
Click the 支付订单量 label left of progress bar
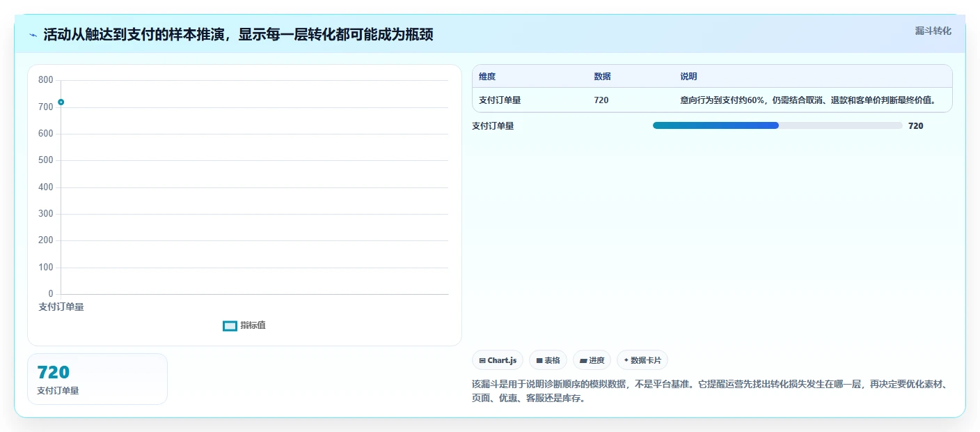click(493, 126)
